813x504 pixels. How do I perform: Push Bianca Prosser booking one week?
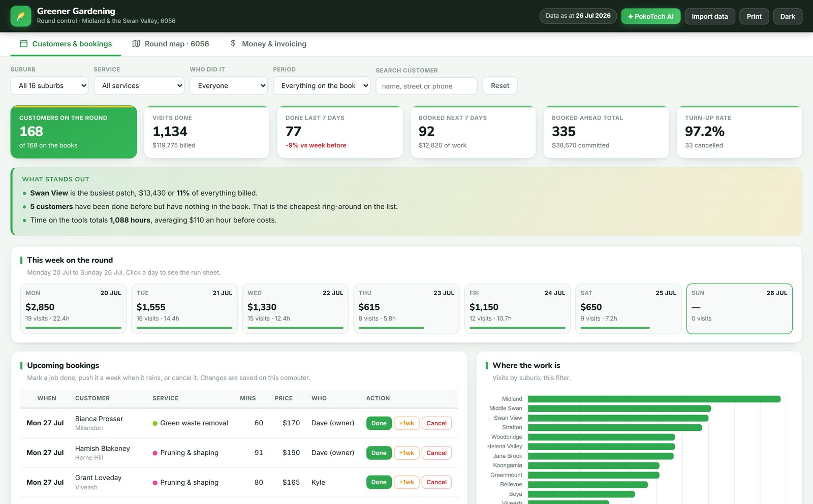point(407,423)
